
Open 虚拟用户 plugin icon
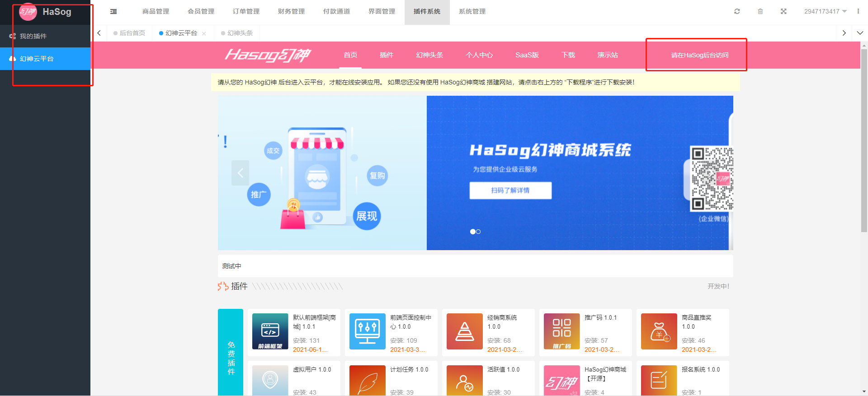pos(270,381)
